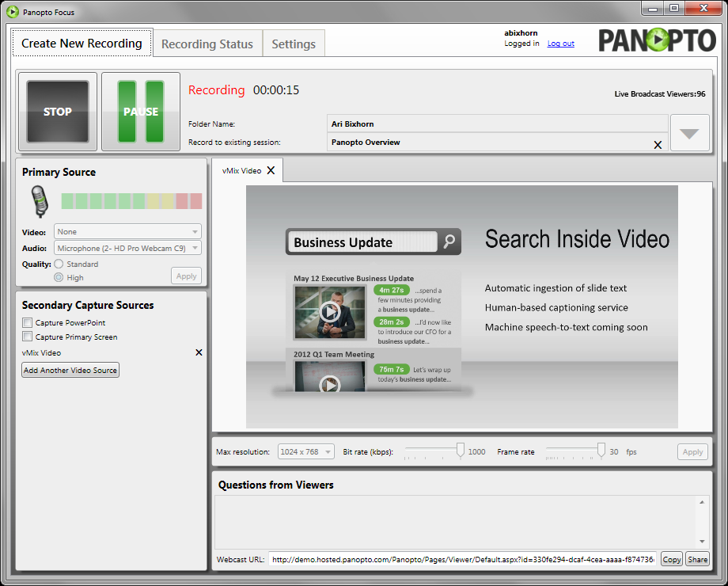Viewport: 728px width, 586px height.
Task: Click Apply next to the frame rate
Action: (x=692, y=451)
